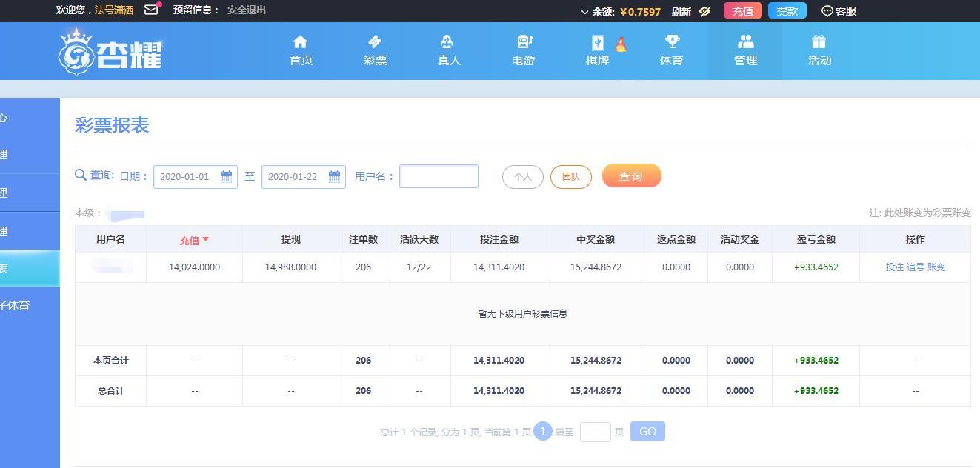Select the 个人 personal filter
The width and height of the screenshot is (980, 468).
523,176
